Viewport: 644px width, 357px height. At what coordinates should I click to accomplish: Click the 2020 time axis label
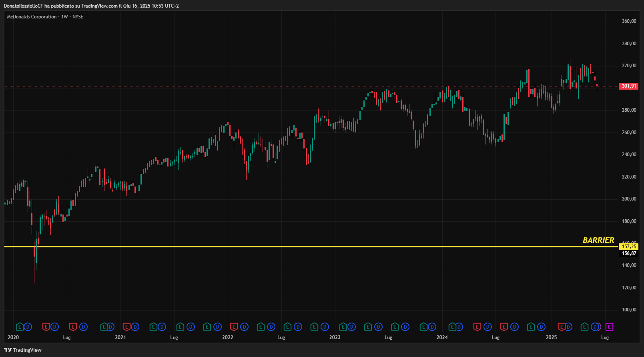tap(13, 337)
